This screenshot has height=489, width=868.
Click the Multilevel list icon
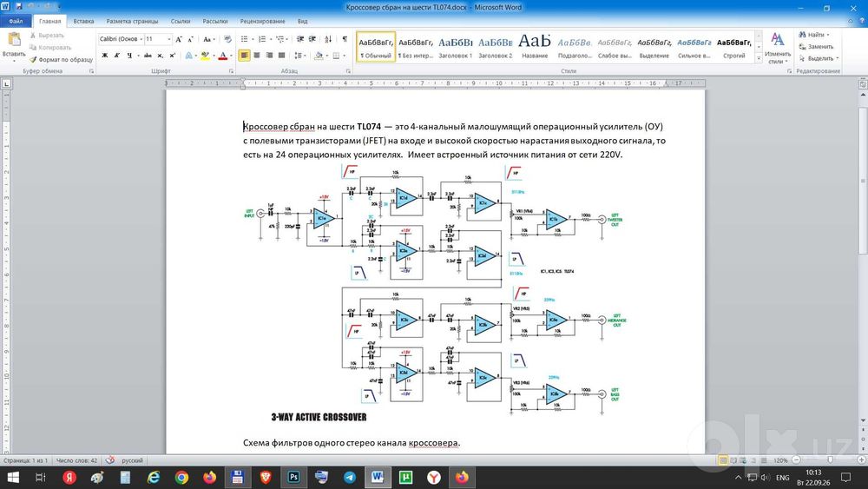[x=280, y=39]
